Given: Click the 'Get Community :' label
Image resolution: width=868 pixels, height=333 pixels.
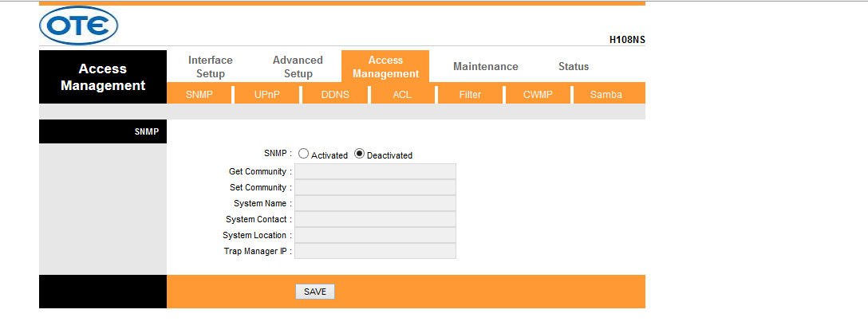Looking at the screenshot, I should click(260, 171).
